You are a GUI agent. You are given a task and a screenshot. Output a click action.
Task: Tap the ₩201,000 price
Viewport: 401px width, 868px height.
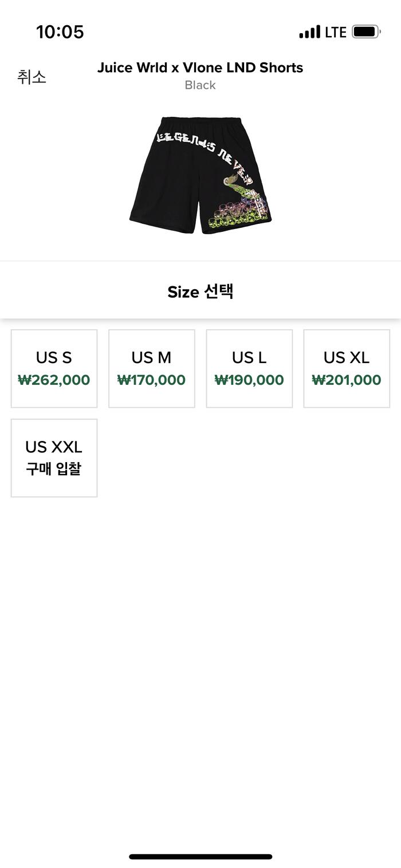[347, 380]
